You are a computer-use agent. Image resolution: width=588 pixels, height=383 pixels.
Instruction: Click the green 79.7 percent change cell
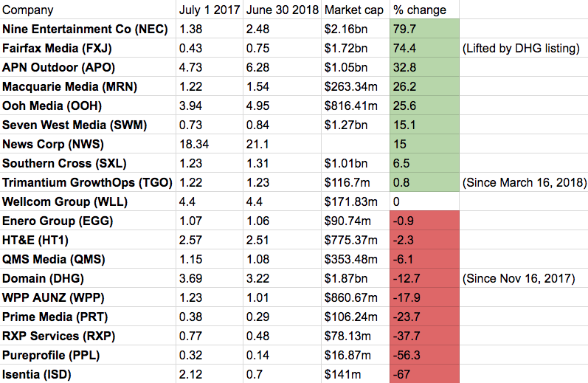coord(423,30)
